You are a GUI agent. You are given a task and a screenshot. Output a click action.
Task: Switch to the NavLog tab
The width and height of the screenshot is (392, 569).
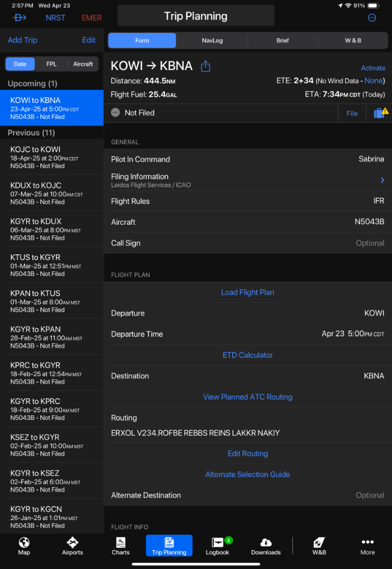tap(212, 40)
